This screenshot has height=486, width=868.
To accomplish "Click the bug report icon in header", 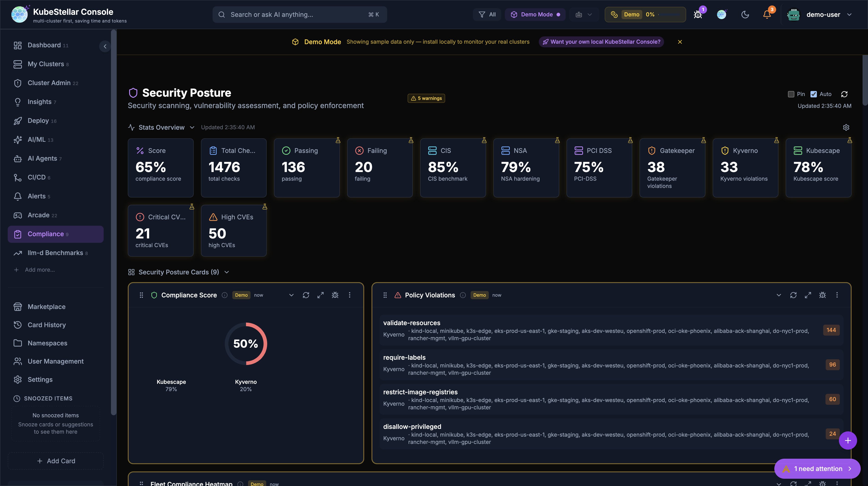I will [698, 15].
